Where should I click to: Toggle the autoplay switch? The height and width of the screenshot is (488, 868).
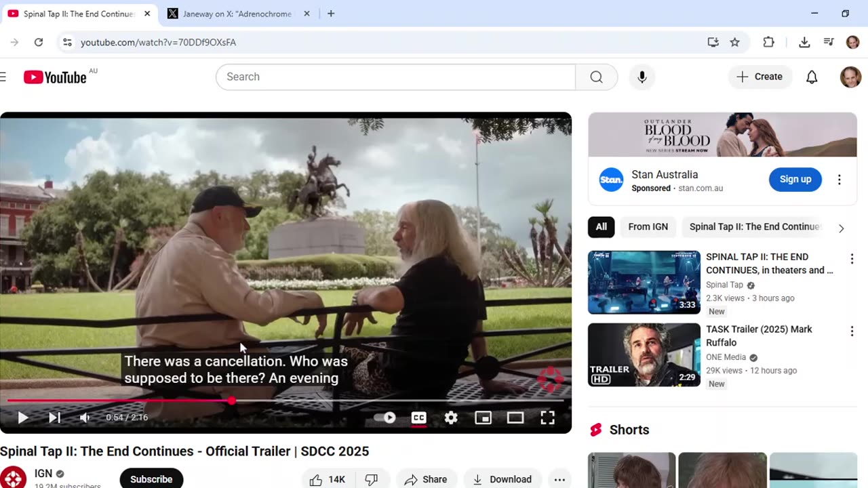(385, 418)
